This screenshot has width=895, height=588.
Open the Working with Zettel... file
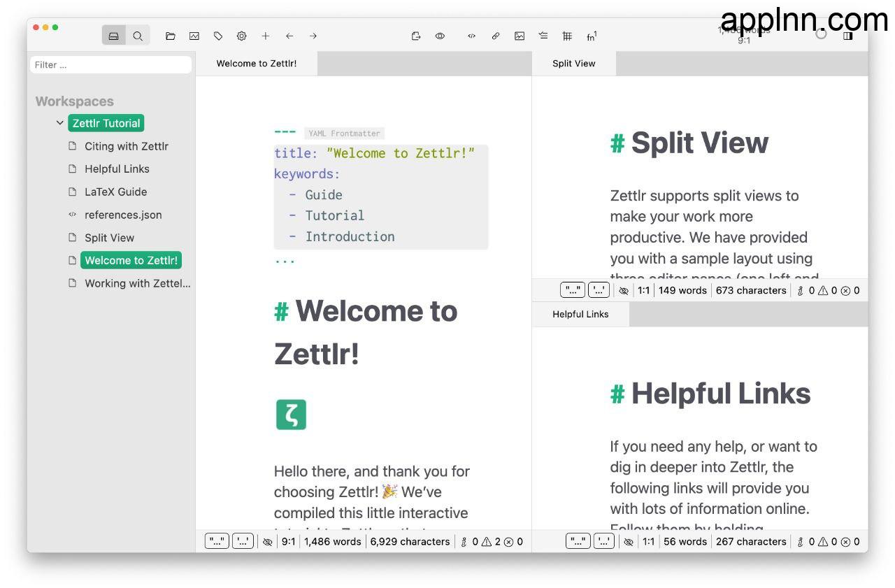(x=138, y=283)
